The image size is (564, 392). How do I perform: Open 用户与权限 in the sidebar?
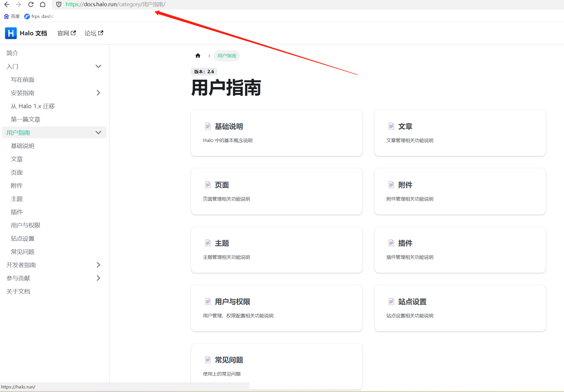tap(26, 225)
